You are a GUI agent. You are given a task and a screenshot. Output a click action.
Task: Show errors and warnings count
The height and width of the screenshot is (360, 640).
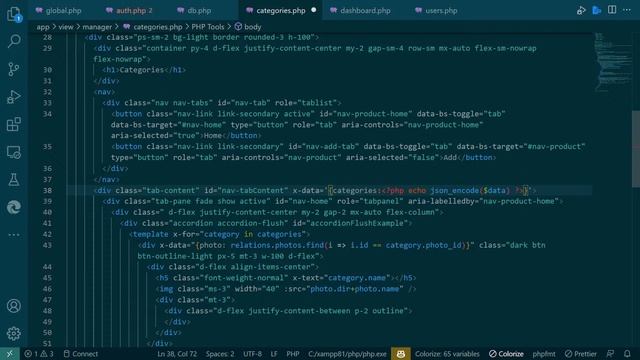39,354
